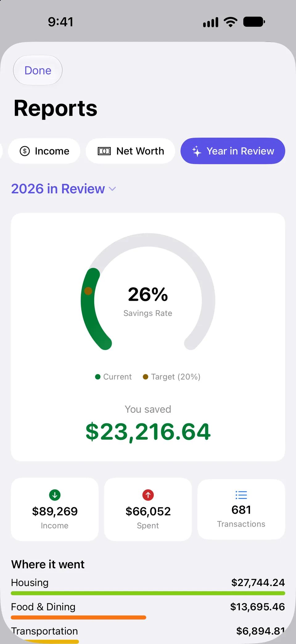Click the blue list transactions icon
This screenshot has height=644, width=296.
pyautogui.click(x=241, y=495)
